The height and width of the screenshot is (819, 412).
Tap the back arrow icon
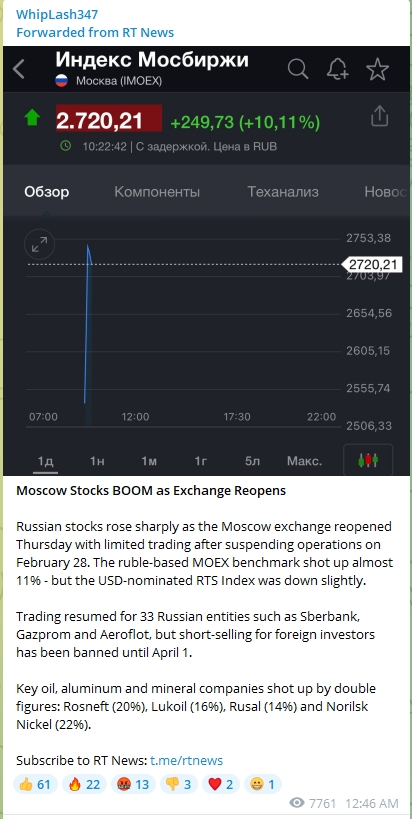pyautogui.click(x=19, y=69)
